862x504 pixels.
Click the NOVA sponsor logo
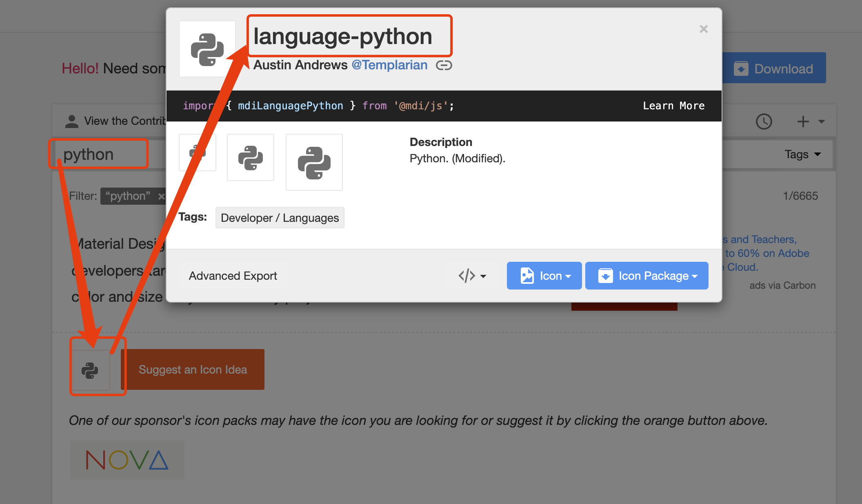(x=127, y=460)
